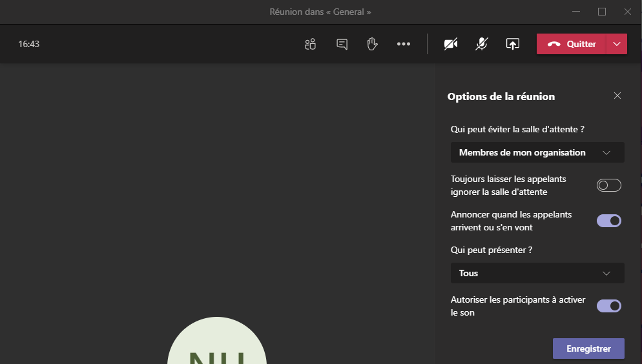The height and width of the screenshot is (364, 642).
Task: Expand the arrow next to Quitter
Action: click(617, 44)
